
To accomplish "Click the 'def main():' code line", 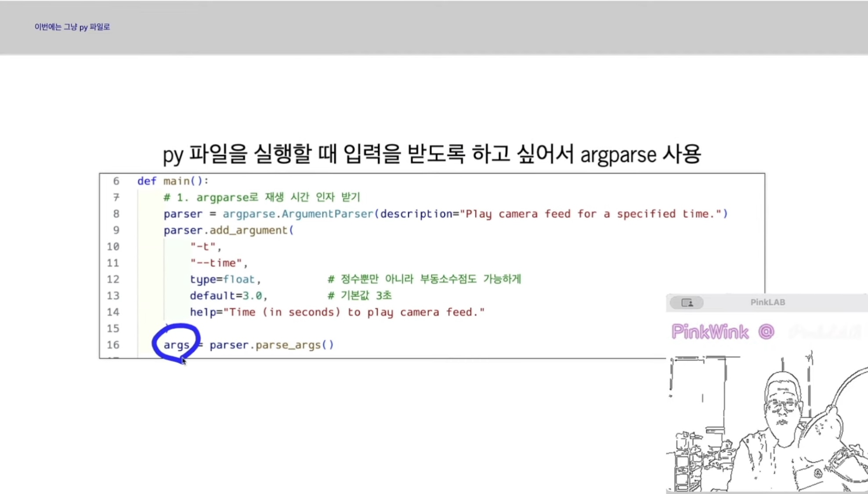I will (x=173, y=181).
